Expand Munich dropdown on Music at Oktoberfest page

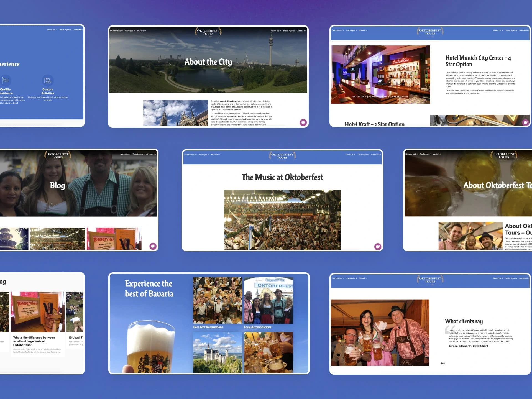pos(215,155)
